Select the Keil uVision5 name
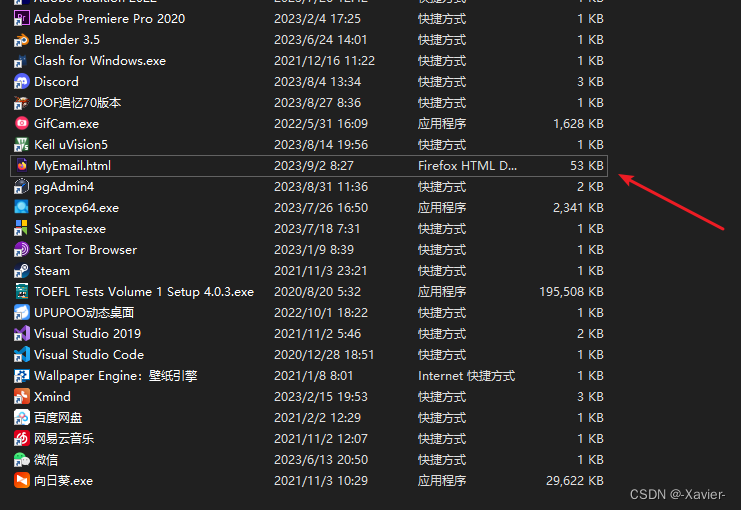Screen dimensions: 741x510 click(x=71, y=145)
